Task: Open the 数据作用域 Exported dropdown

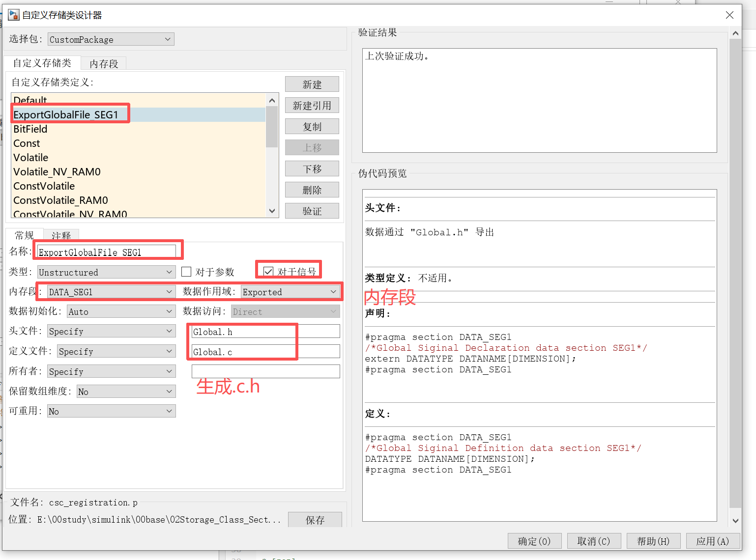Action: click(x=291, y=292)
